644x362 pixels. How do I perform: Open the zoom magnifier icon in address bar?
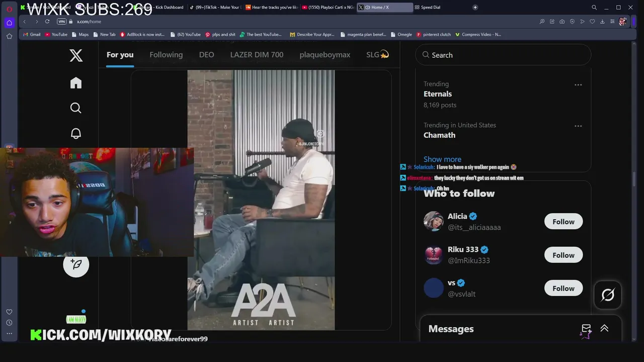point(542,22)
